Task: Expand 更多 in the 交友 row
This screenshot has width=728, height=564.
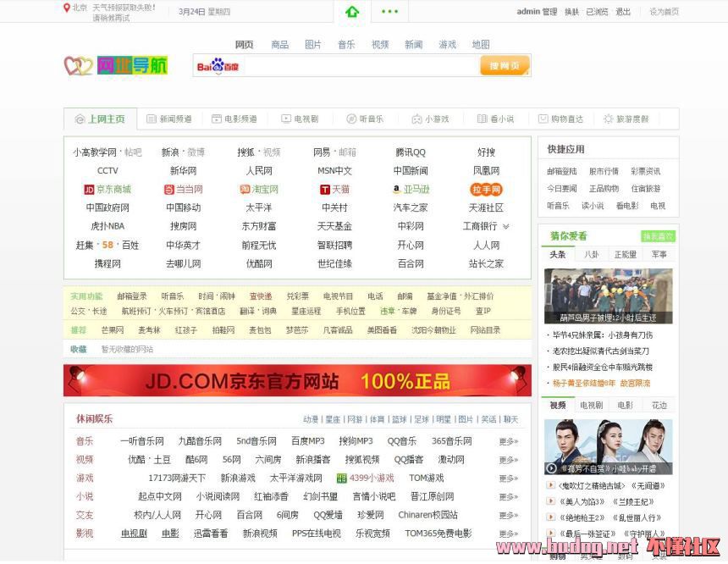Action: (x=509, y=515)
